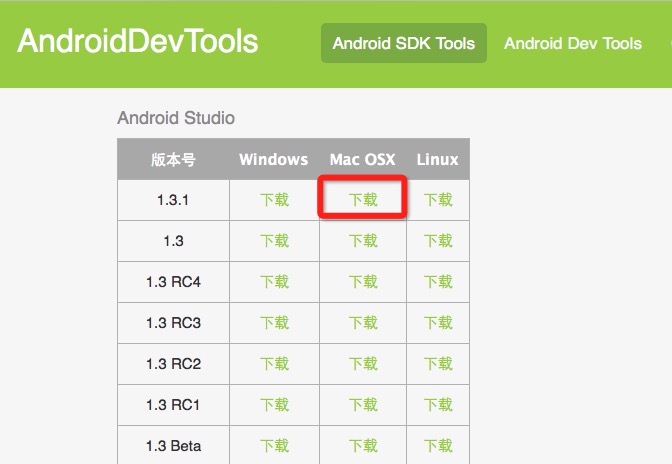Select the 1.3 RC3 version cell
Image resolution: width=672 pixels, height=464 pixels.
coord(173,323)
